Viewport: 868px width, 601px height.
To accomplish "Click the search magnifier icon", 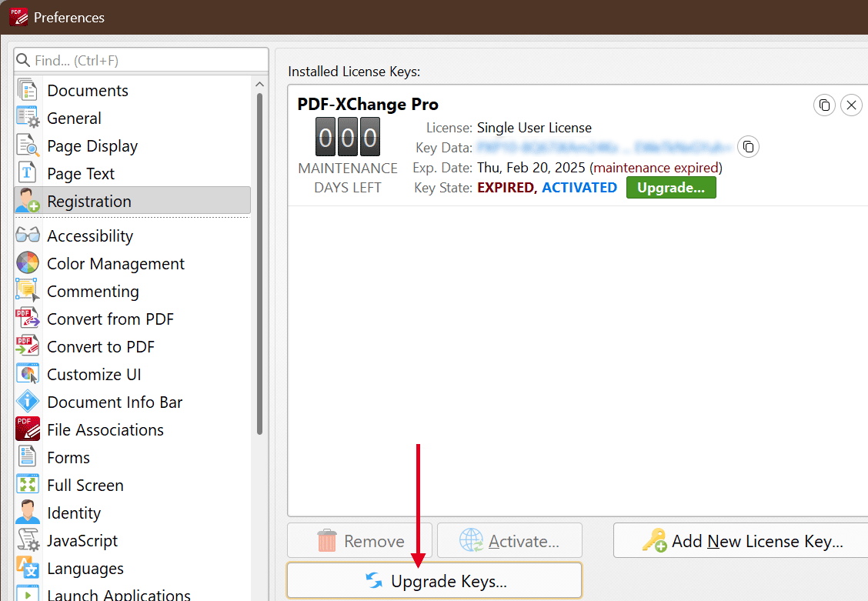I will [23, 60].
